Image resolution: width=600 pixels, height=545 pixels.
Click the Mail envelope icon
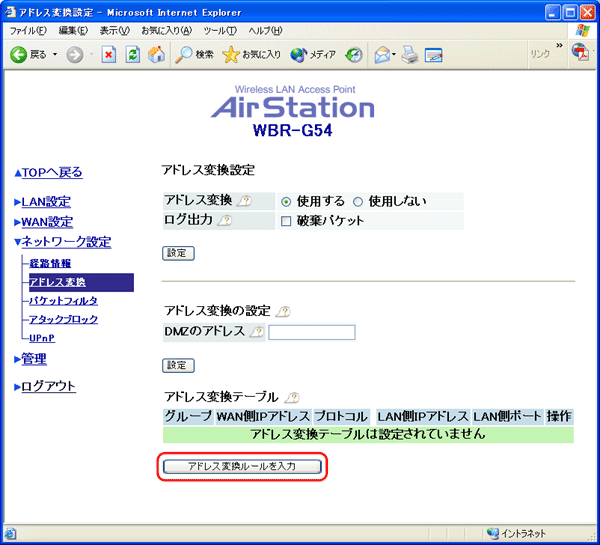pyautogui.click(x=382, y=55)
